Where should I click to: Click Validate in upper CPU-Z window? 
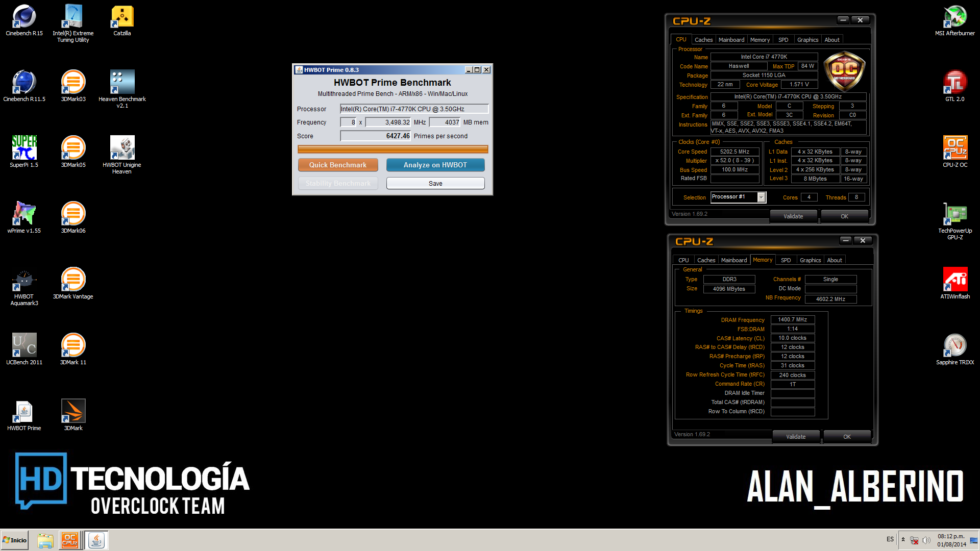click(793, 216)
